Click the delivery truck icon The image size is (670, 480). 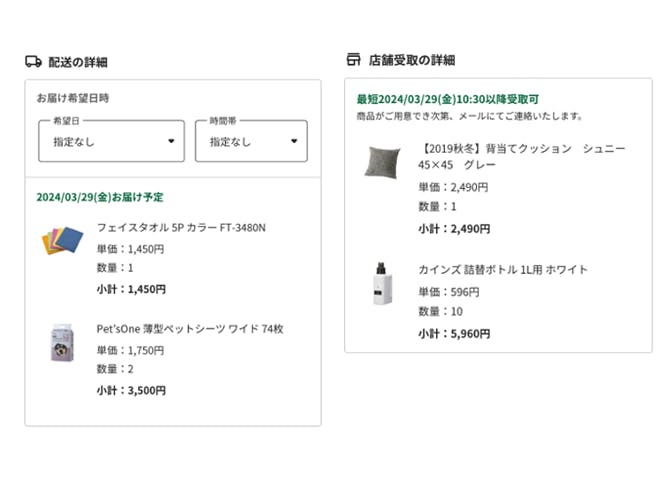[x=34, y=61]
